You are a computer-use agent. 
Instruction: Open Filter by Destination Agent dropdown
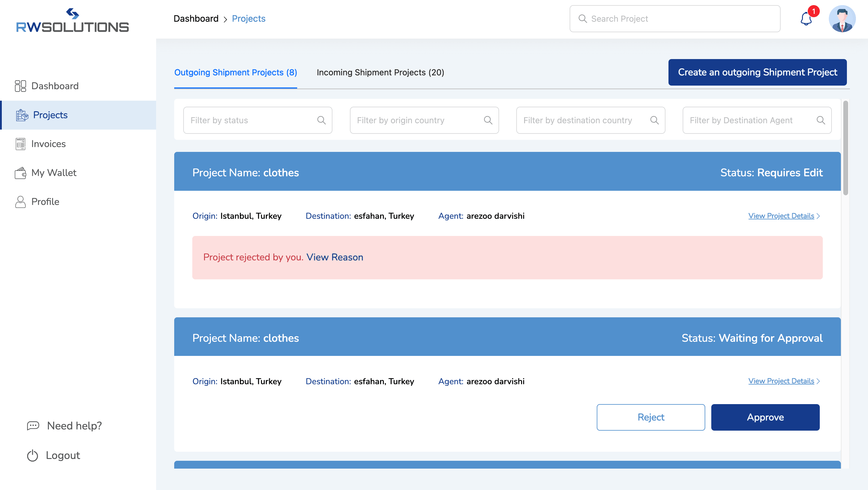[757, 120]
